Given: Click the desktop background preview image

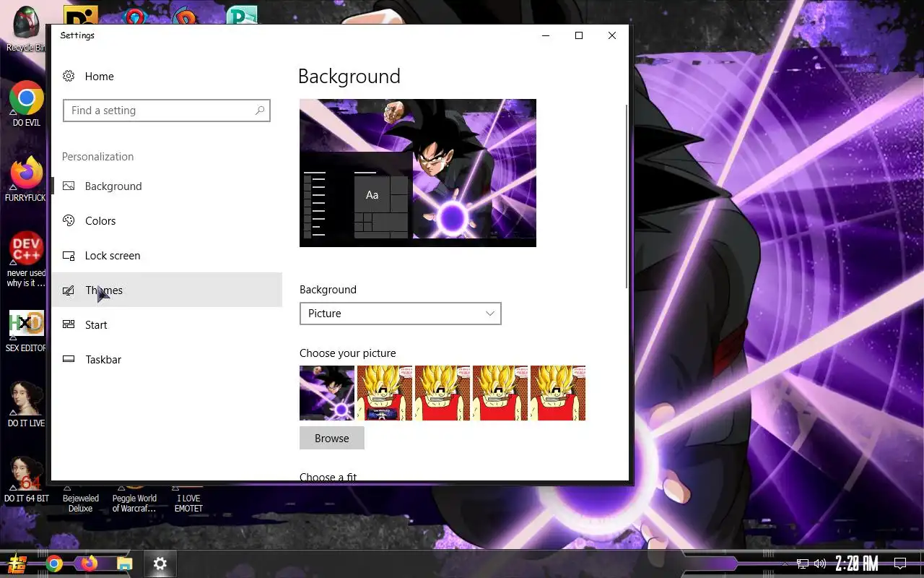Looking at the screenshot, I should pyautogui.click(x=418, y=173).
